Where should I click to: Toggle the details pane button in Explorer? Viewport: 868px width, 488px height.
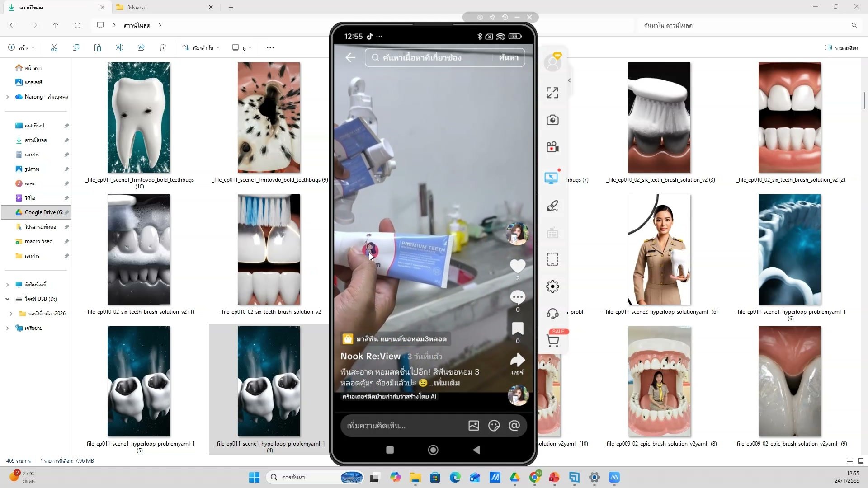[x=841, y=47]
